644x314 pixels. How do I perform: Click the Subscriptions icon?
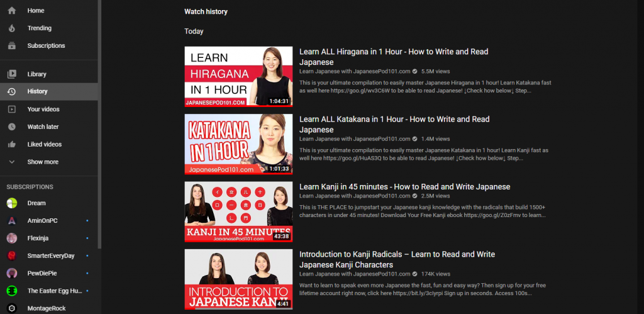click(12, 45)
